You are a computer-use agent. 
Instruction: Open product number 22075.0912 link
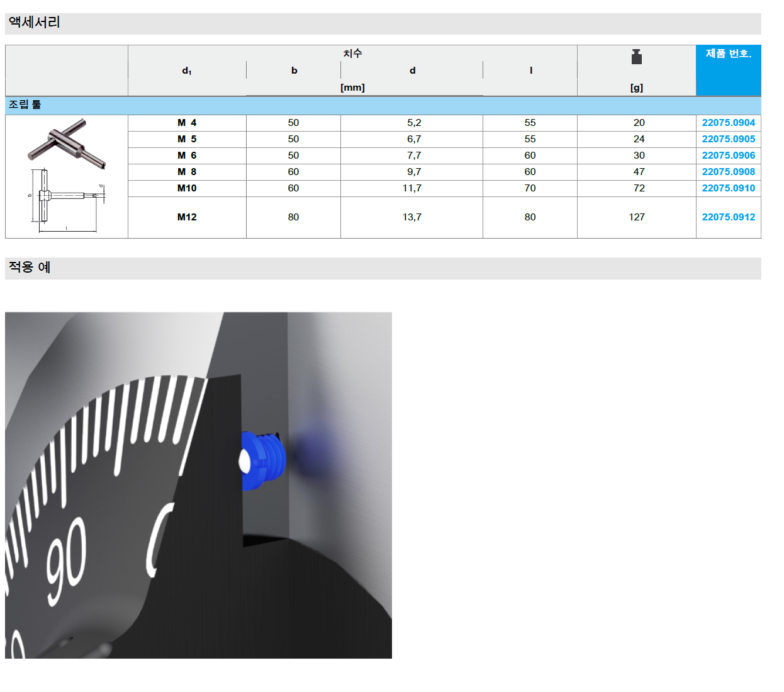pos(728,217)
